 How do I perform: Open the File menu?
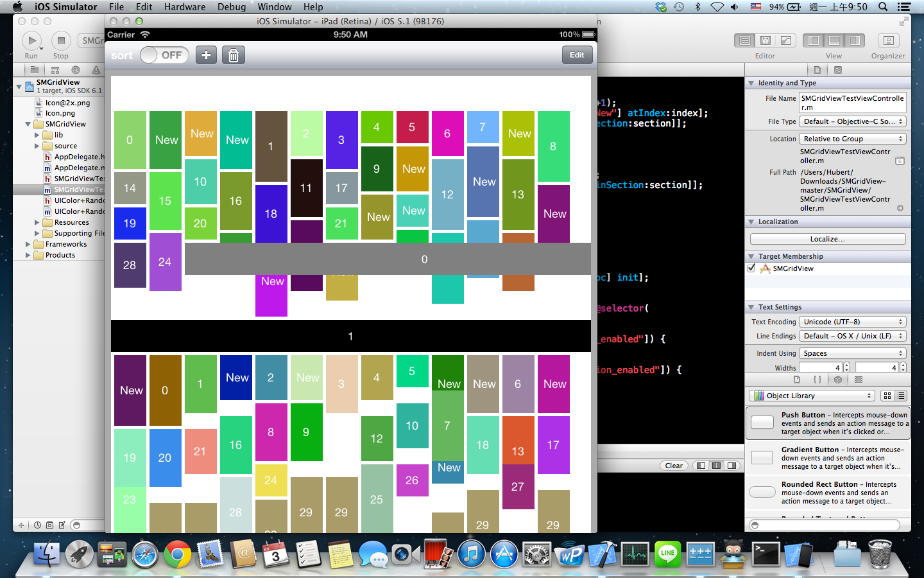[x=116, y=6]
